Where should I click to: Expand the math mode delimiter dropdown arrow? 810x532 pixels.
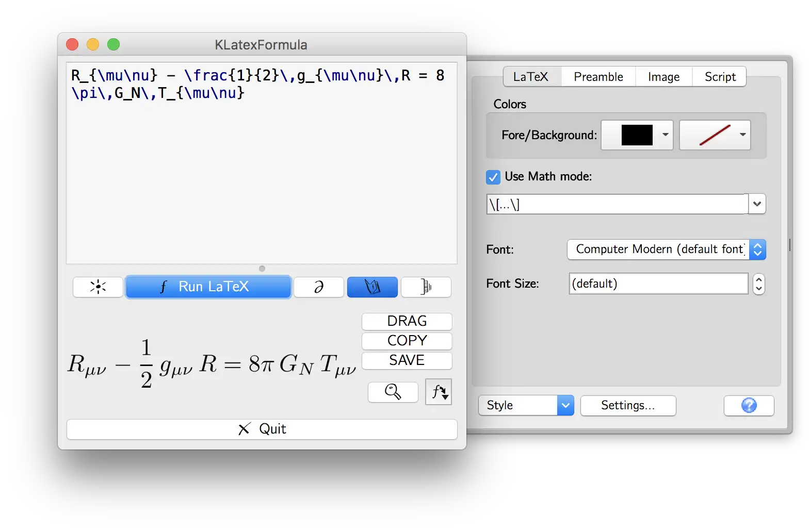757,204
